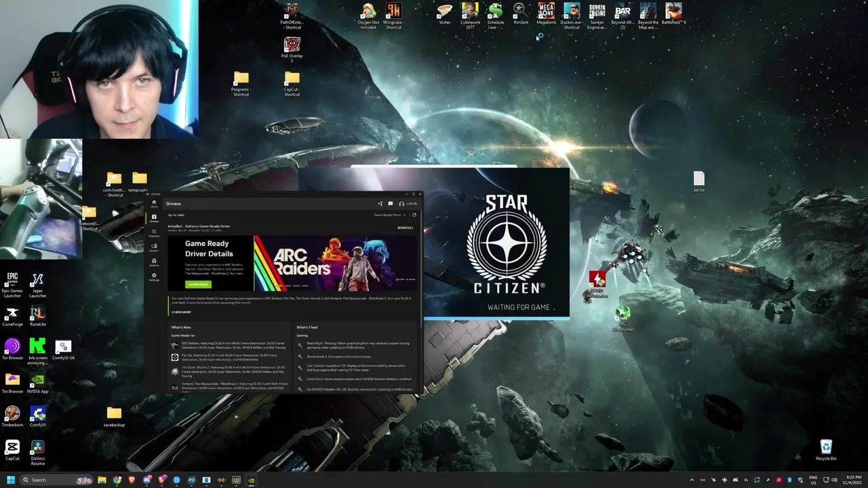
Task: Open the Home section in NVIDIA app sidebar
Action: [154, 203]
